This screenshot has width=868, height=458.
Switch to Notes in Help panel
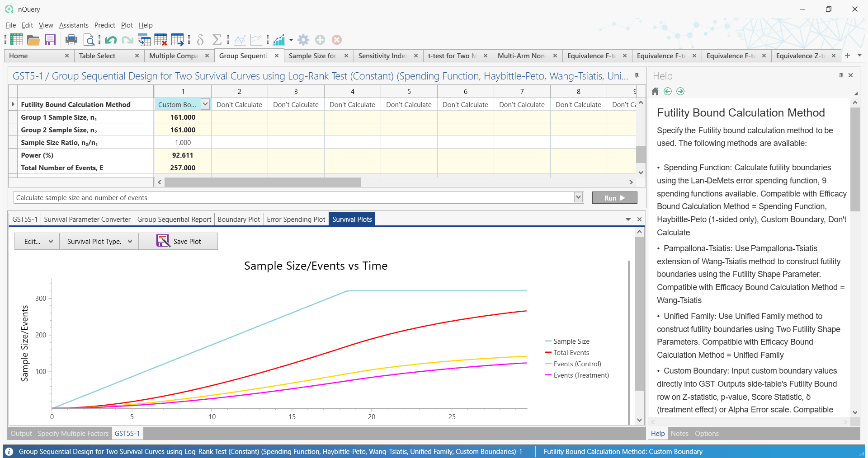pyautogui.click(x=679, y=433)
